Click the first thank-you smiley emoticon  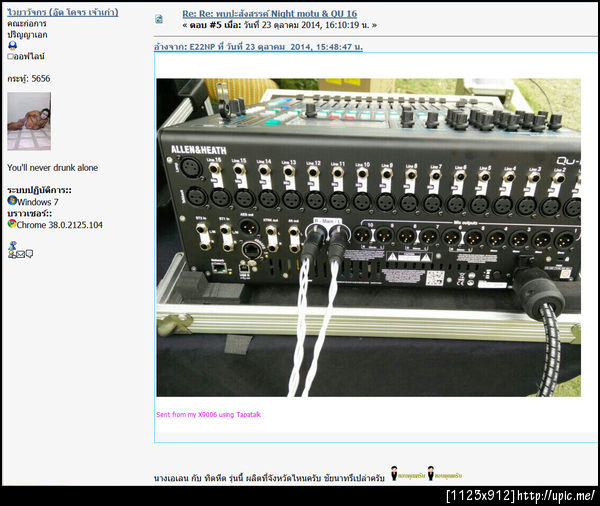[x=408, y=474]
